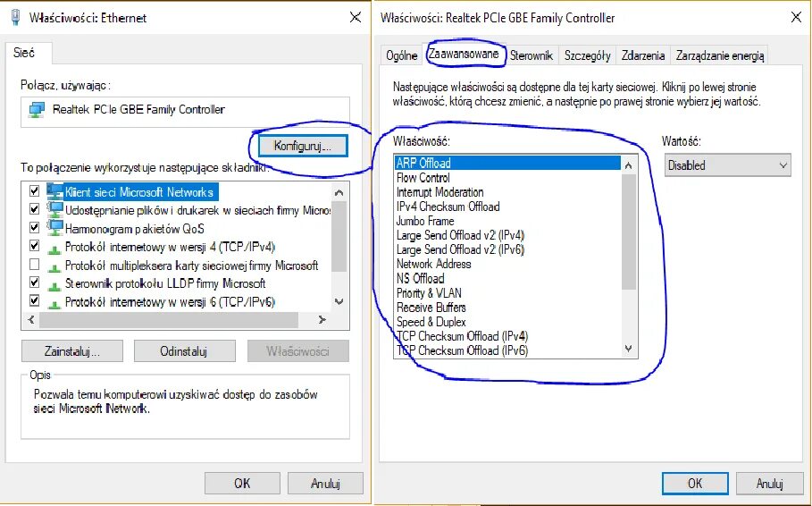Select Receive Buffers property

click(507, 308)
